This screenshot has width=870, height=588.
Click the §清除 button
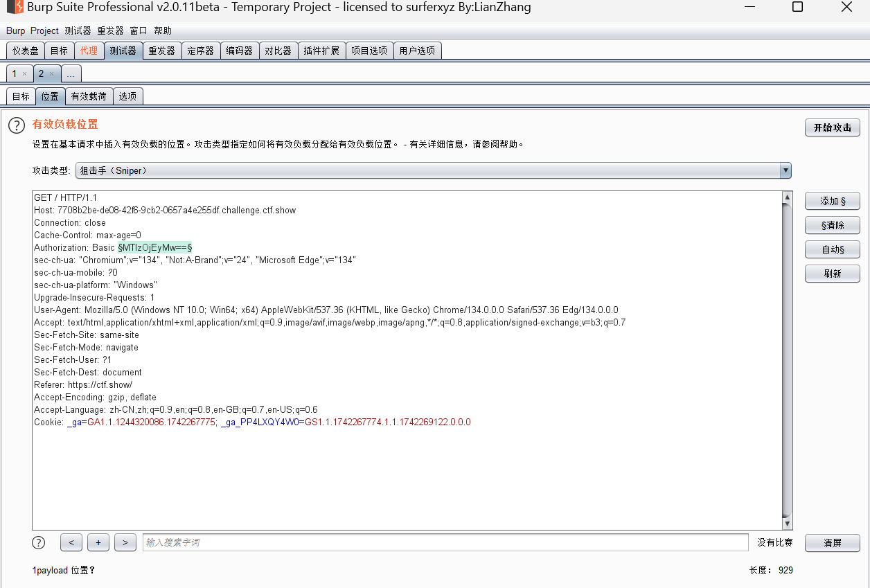[832, 225]
